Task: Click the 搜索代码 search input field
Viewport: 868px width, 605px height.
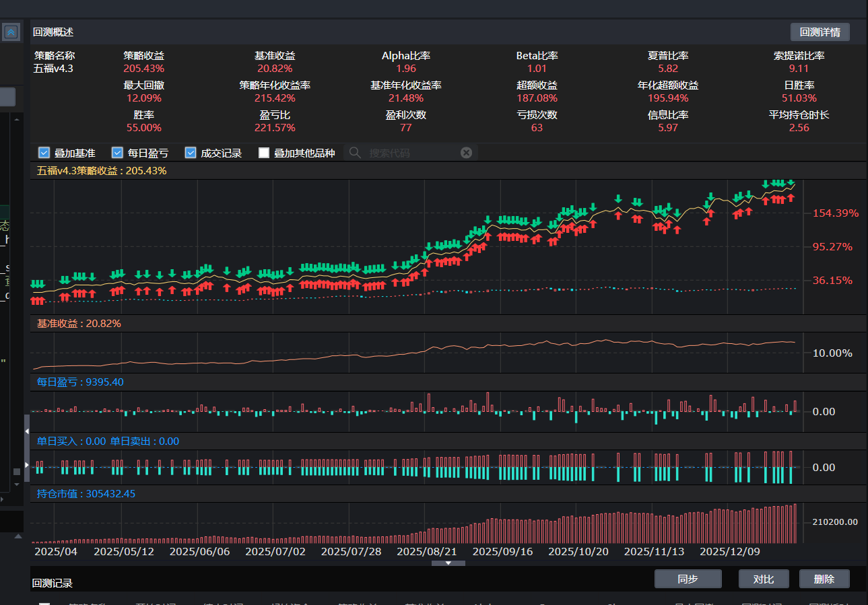Action: click(x=411, y=153)
